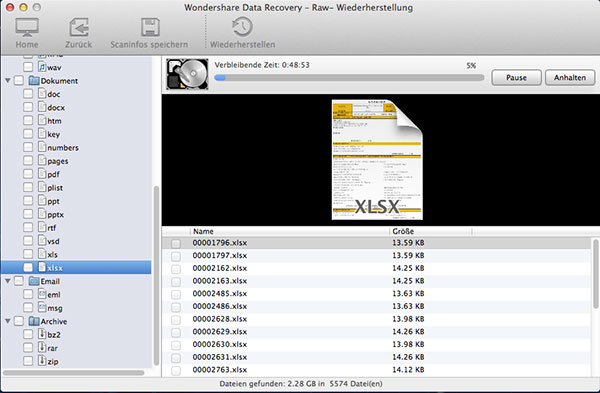Click the wav audio file icon

click(x=42, y=67)
